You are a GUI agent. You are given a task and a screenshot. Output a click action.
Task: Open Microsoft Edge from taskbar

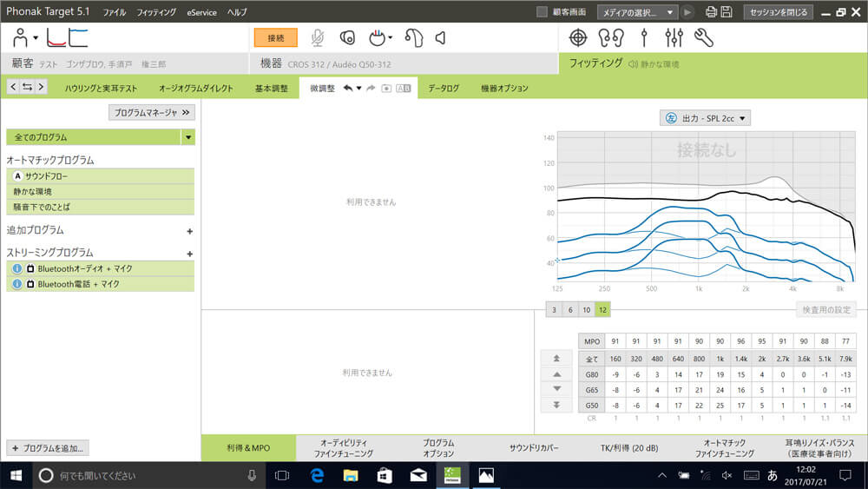click(x=317, y=475)
